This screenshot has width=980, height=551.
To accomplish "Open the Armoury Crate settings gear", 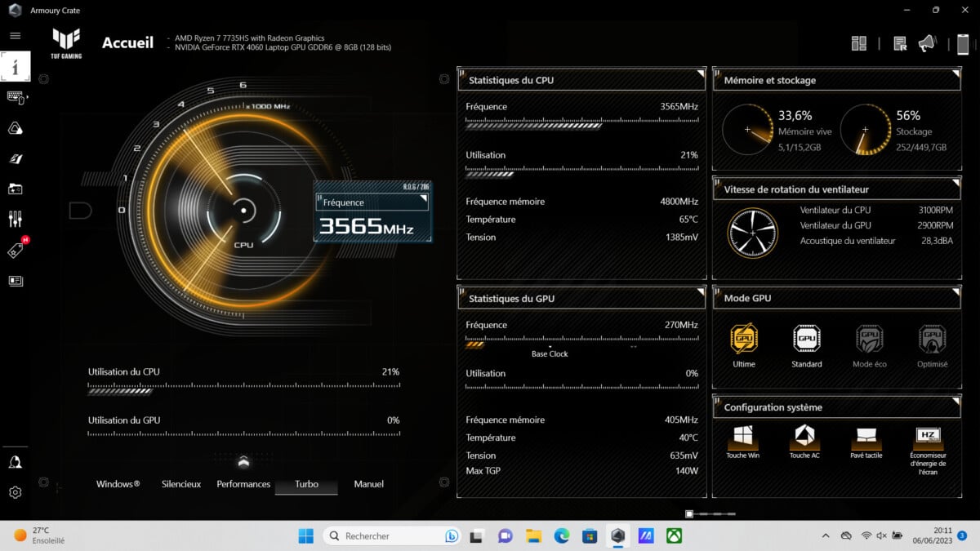I will 15,492.
